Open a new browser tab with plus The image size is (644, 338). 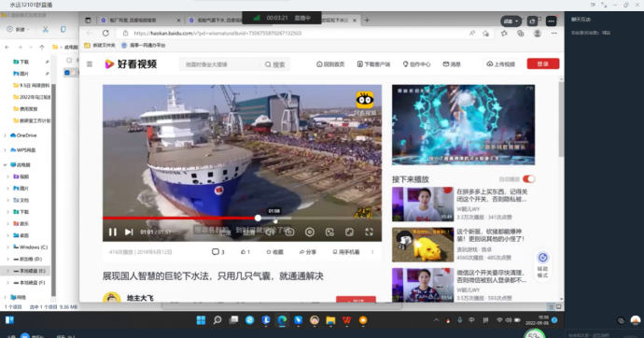pyautogui.click(x=367, y=20)
